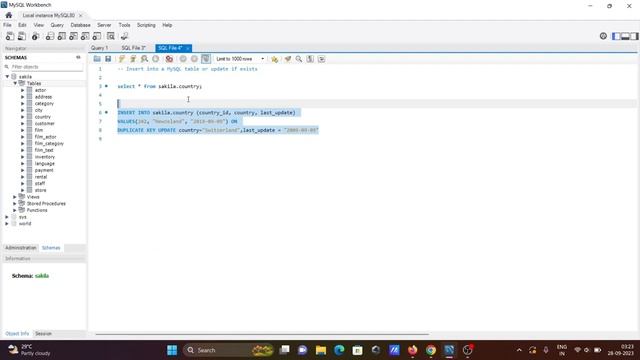
Task: Open Windows Start menu
Action: tap(172, 350)
